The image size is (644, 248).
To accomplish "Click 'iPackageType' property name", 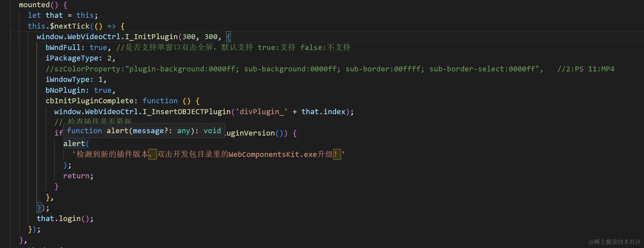I will 72,58.
